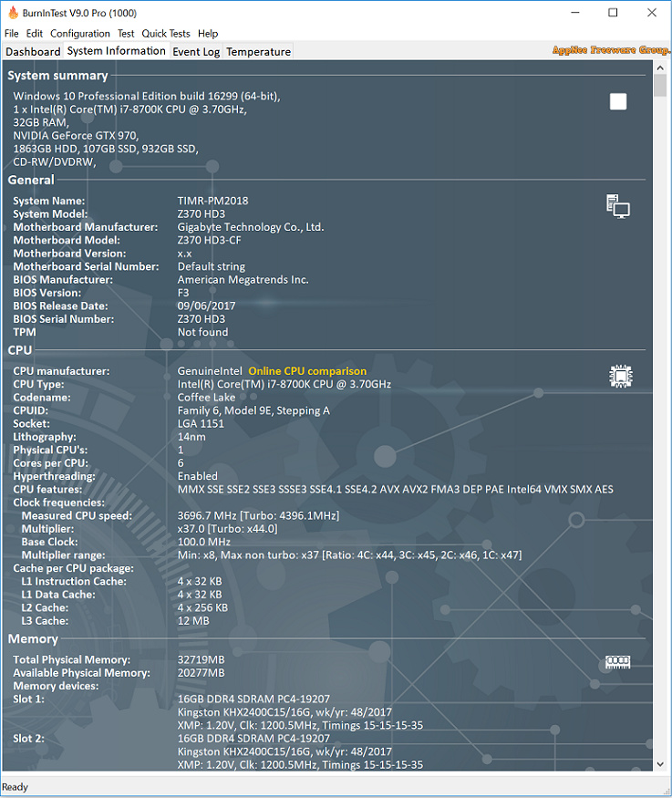Click the BurnInTest flame app icon

13,12
